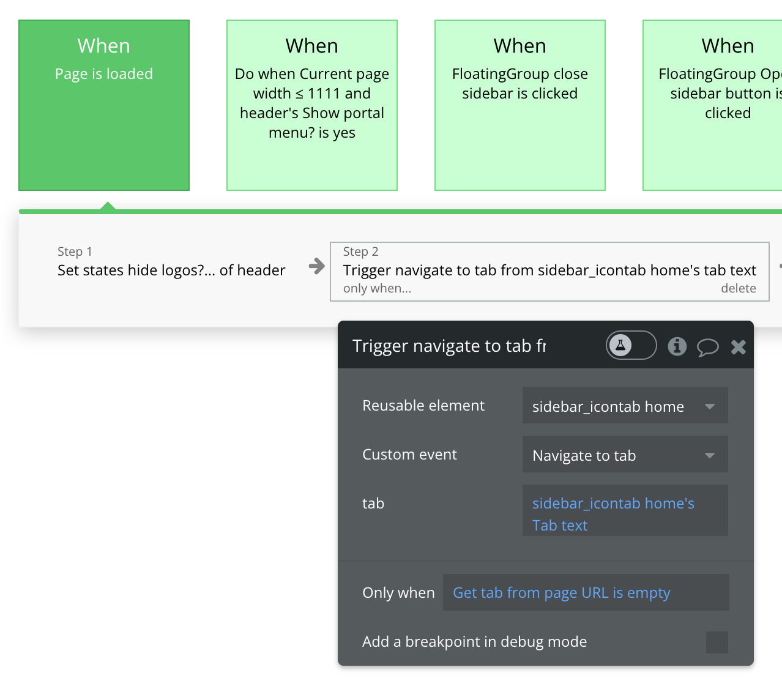
Task: Select the page width ≤ 1111 event
Action: 312,105
